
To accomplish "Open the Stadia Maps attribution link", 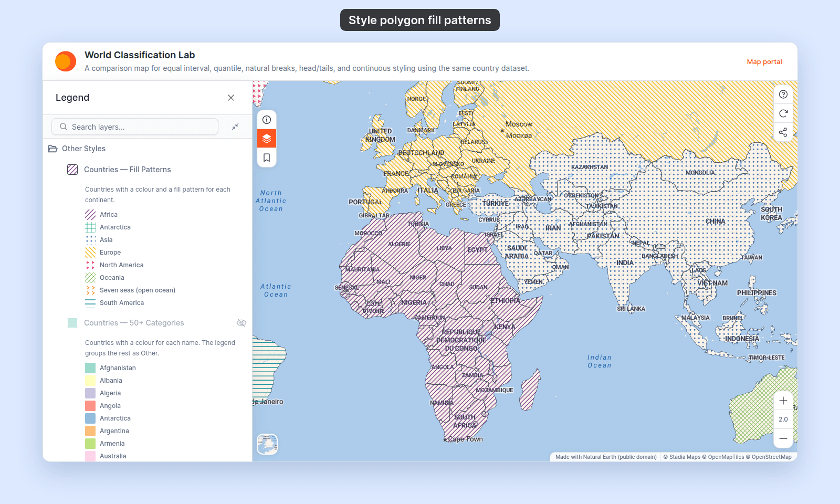I will click(x=681, y=457).
